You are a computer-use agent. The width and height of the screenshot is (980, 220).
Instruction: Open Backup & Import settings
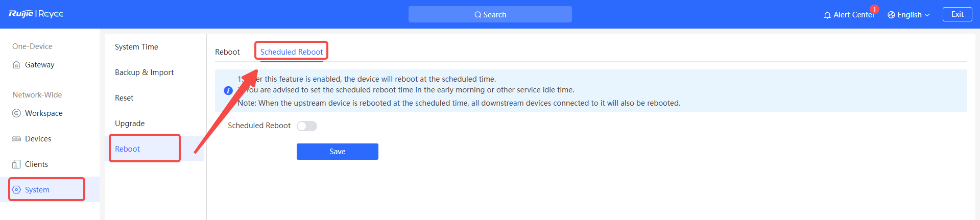point(144,72)
